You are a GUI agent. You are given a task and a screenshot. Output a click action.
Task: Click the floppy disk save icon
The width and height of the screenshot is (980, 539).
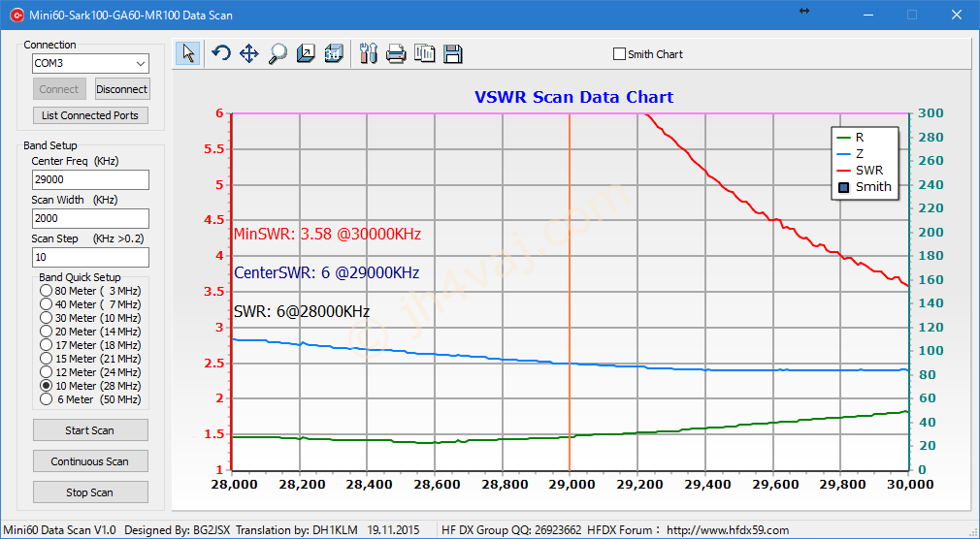[453, 53]
